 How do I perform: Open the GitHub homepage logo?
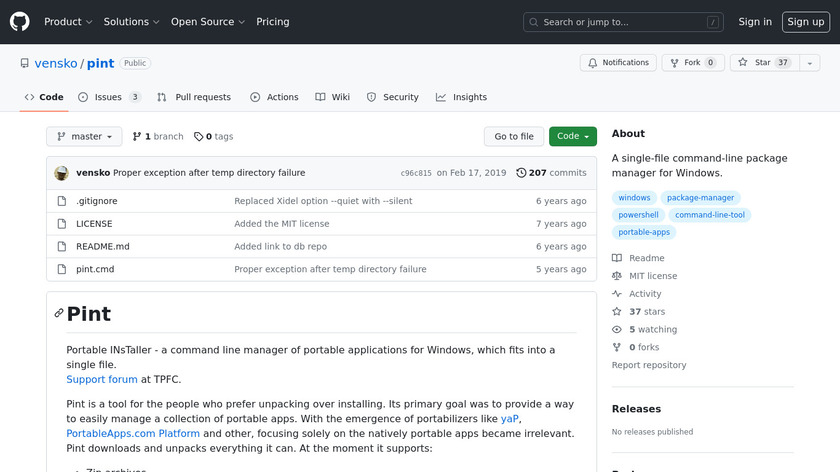(20, 22)
